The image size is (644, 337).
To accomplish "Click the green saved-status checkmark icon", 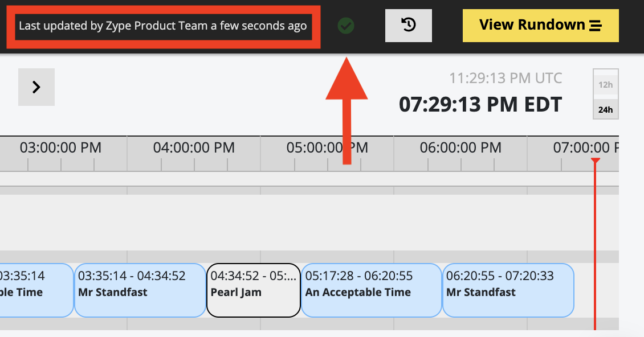I will click(x=346, y=26).
